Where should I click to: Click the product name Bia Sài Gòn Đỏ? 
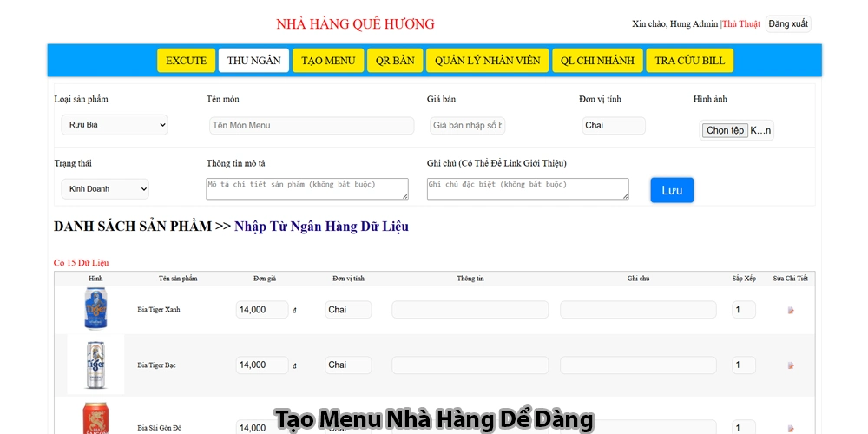point(160,428)
